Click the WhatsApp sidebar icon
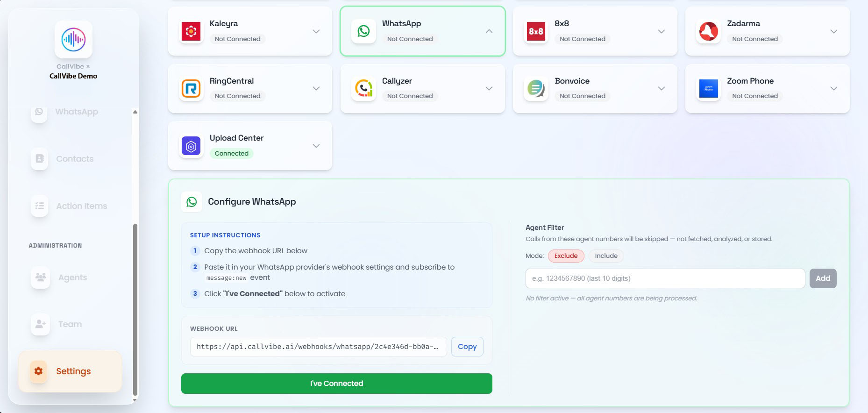Viewport: 868px width, 413px height. click(x=39, y=112)
